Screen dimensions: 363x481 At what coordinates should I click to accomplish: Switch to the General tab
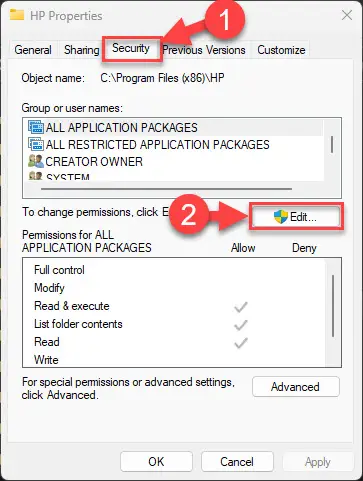[33, 50]
